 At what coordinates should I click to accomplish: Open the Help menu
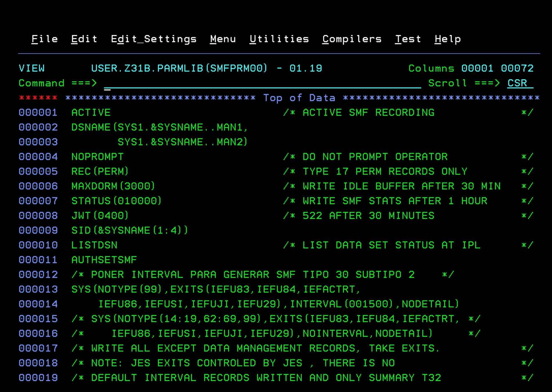point(448,39)
